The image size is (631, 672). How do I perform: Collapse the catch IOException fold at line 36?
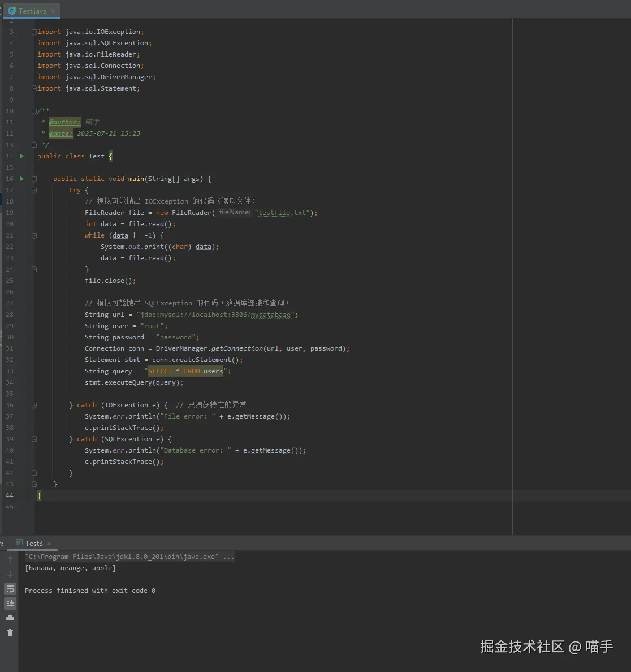pos(34,405)
